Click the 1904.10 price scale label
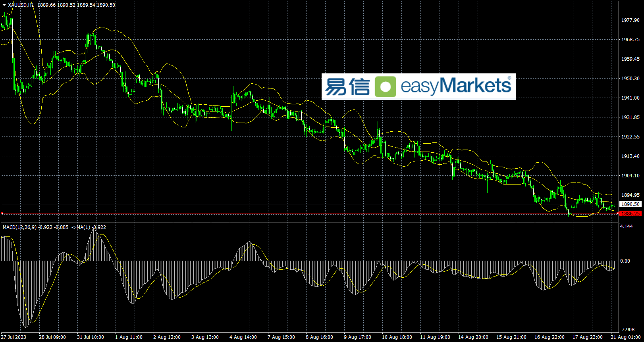Image resolution: width=644 pixels, height=342 pixels. (630, 176)
